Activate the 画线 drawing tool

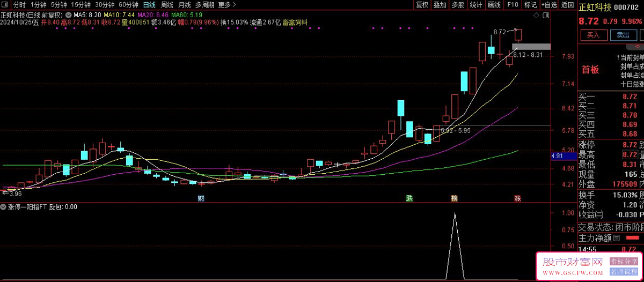(494, 5)
